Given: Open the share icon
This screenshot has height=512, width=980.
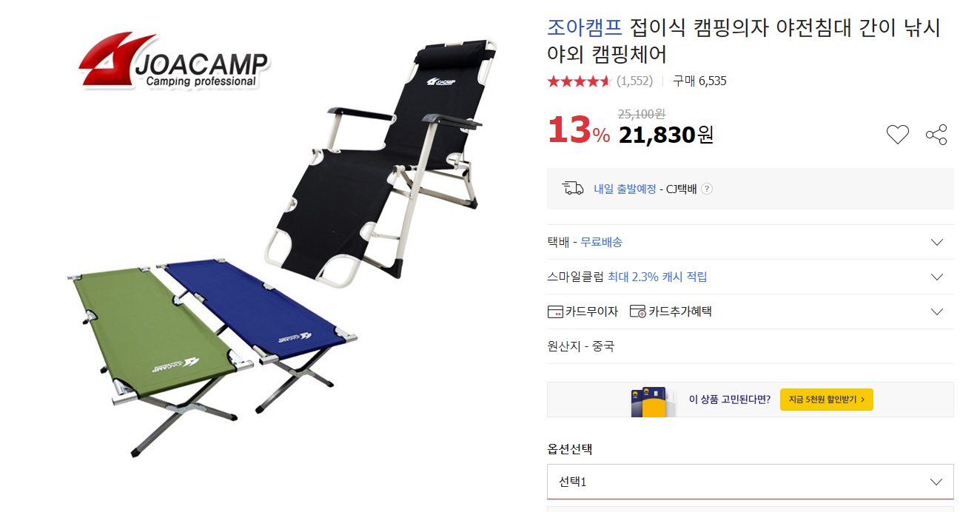Looking at the screenshot, I should [936, 135].
